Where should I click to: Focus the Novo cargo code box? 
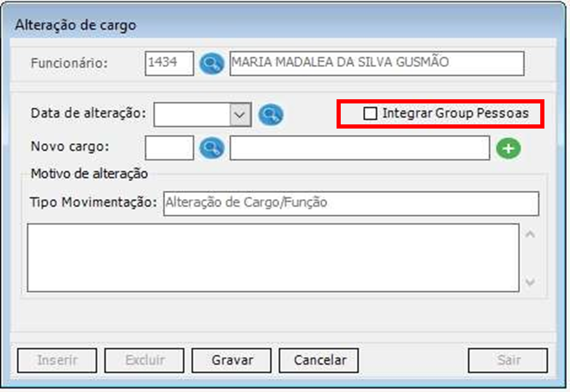pos(169,148)
